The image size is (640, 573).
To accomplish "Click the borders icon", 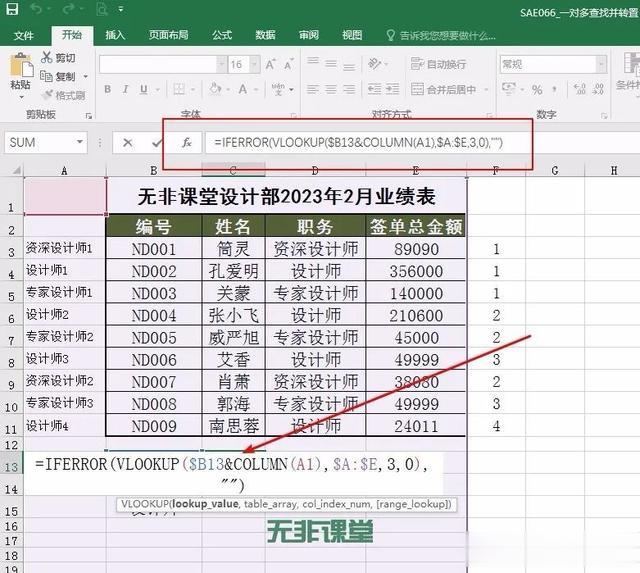I will (179, 89).
